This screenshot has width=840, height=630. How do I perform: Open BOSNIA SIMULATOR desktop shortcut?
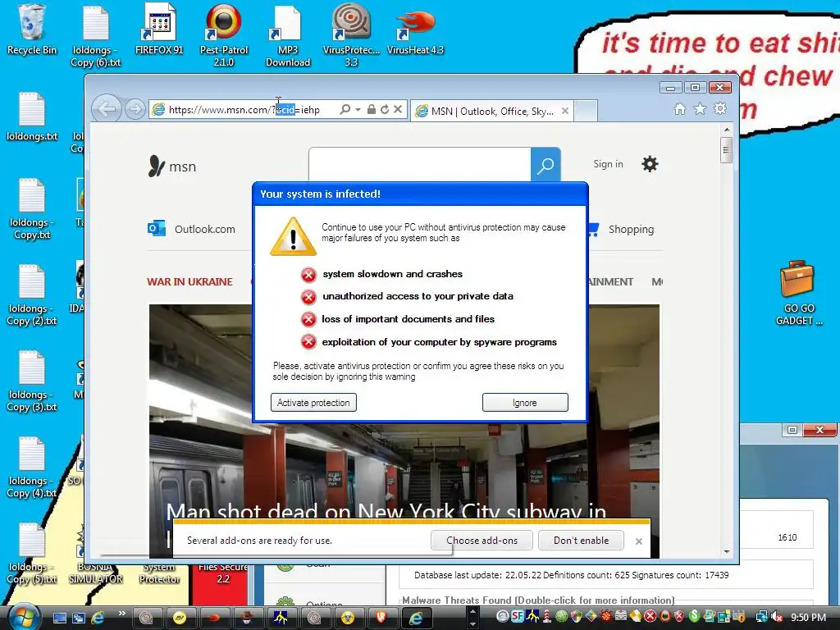pos(96,573)
